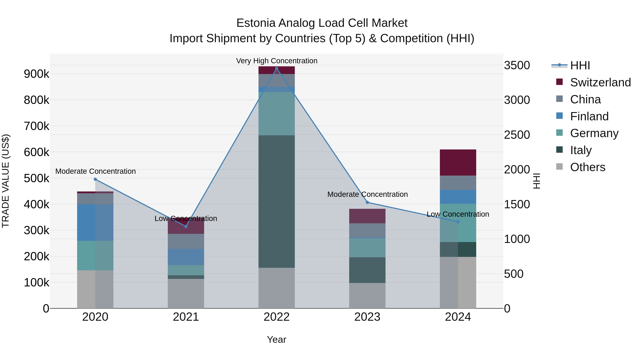Click the 'Year' x-axis title
This screenshot has width=644, height=362.
click(277, 339)
